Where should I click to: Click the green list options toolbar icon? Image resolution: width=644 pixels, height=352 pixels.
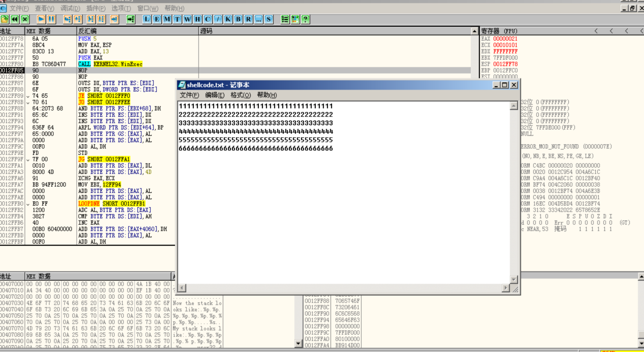(285, 19)
